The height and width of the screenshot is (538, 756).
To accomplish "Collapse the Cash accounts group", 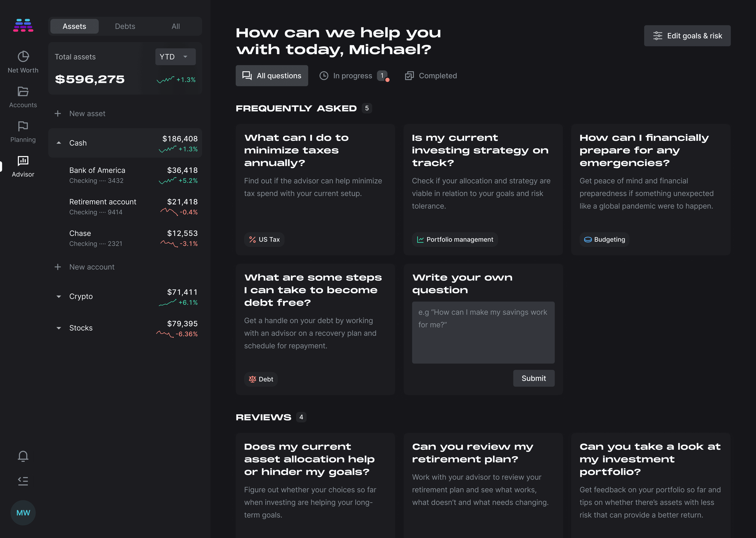I will (x=59, y=143).
